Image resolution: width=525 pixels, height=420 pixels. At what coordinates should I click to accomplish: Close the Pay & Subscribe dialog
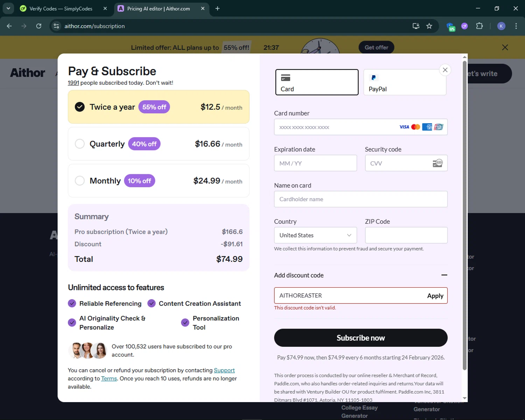[445, 70]
